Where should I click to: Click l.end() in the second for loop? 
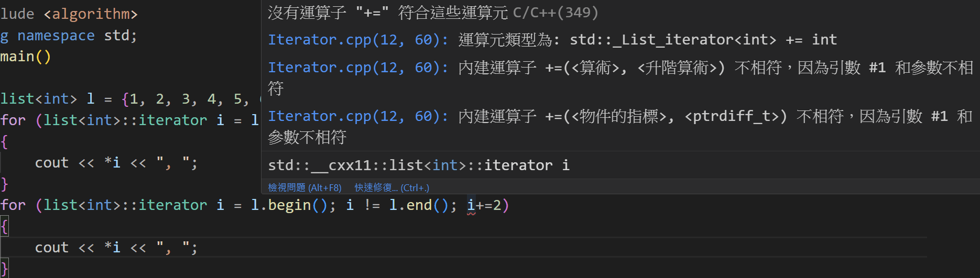pos(418,205)
